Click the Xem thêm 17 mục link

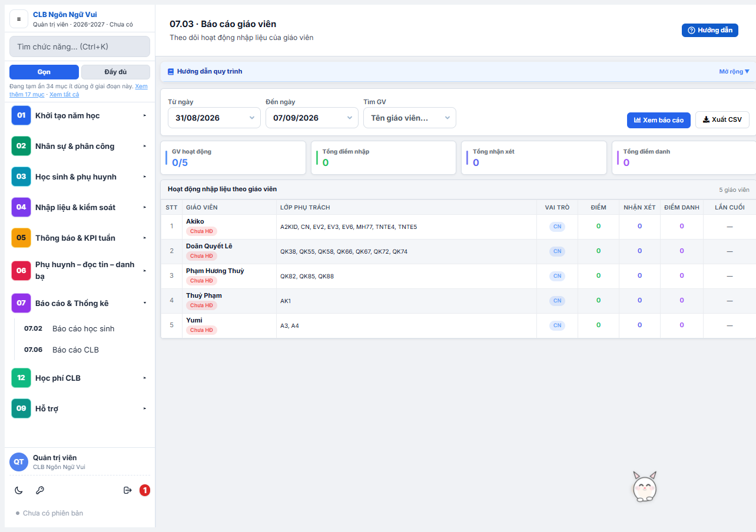tap(78, 90)
